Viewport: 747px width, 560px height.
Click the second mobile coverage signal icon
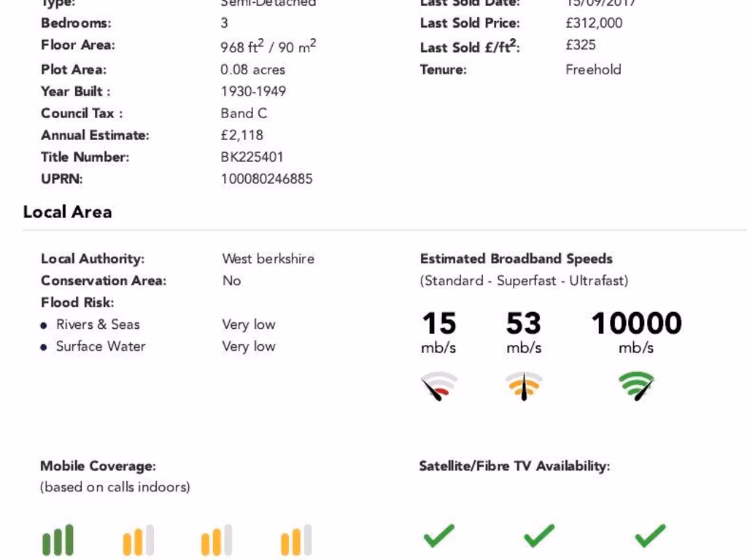[138, 540]
